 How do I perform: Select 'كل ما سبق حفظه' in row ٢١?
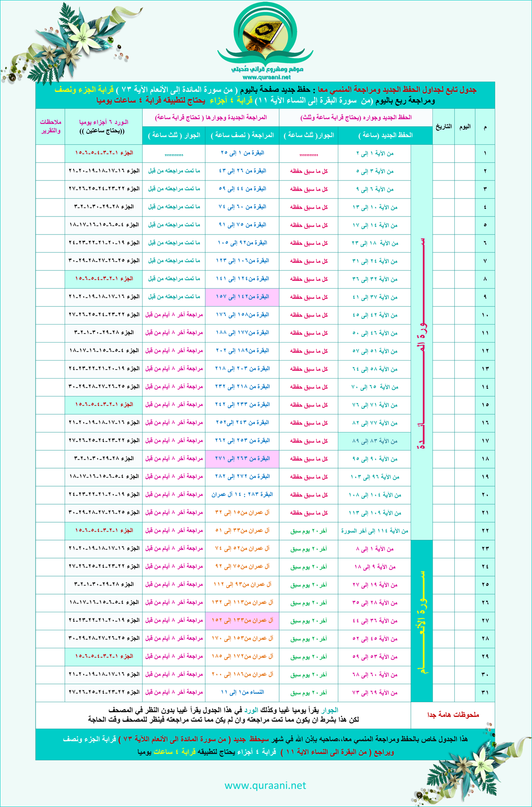click(x=309, y=513)
